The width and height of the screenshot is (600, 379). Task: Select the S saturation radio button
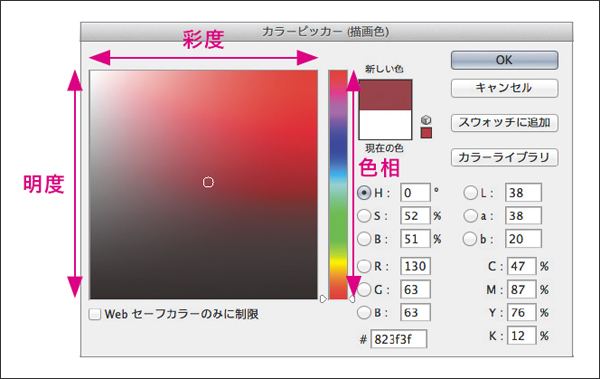pyautogui.click(x=364, y=216)
